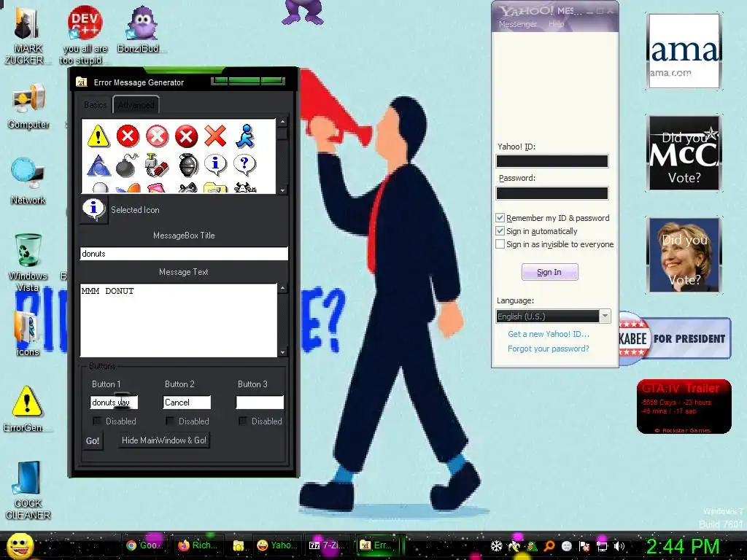Select the yellow warning triangle icon in the list
Image resolution: width=747 pixels, height=560 pixels.
[98, 136]
